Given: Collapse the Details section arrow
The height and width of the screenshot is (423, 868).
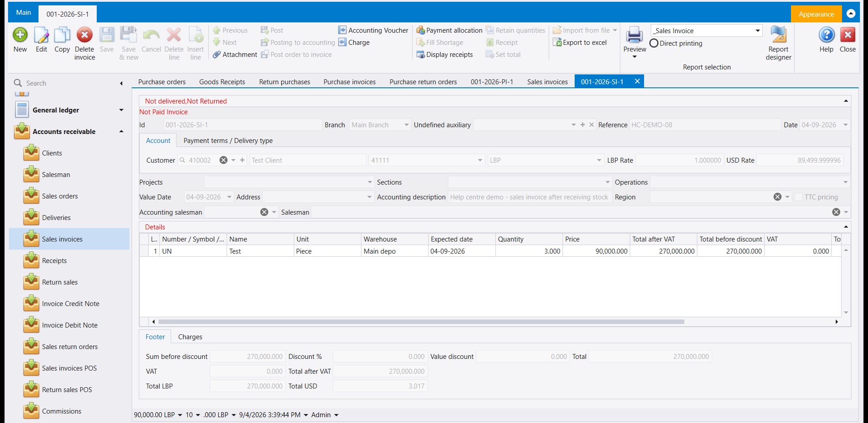Looking at the screenshot, I should click(x=846, y=227).
